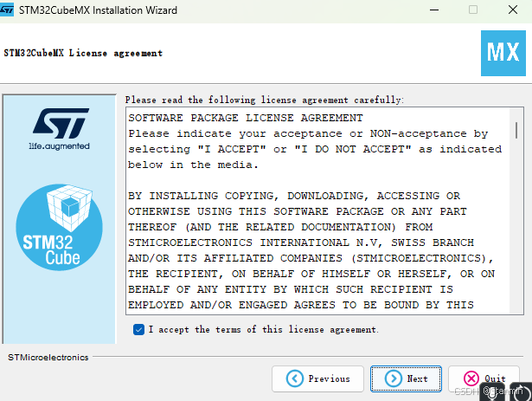
Task: Click the STM32 Cube logo
Action: 59,227
